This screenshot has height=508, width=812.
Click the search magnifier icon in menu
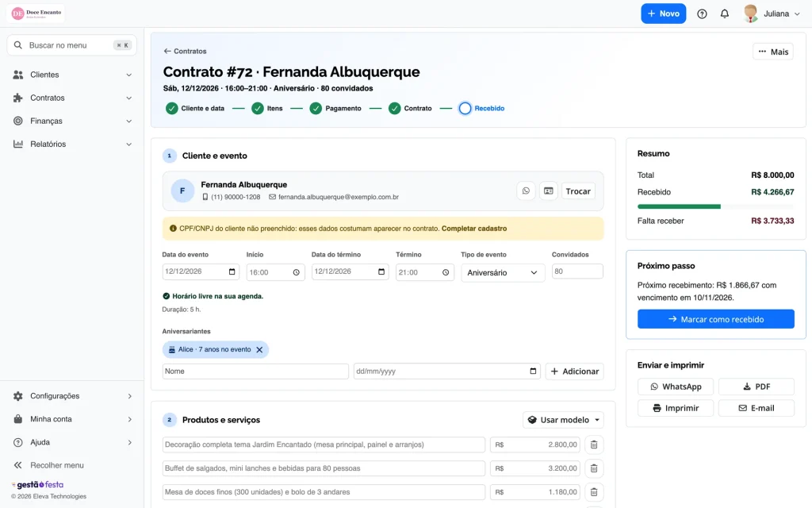click(18, 45)
